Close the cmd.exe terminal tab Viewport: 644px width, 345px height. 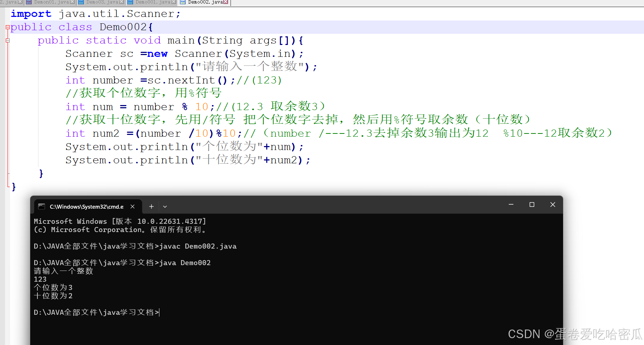tap(132, 206)
